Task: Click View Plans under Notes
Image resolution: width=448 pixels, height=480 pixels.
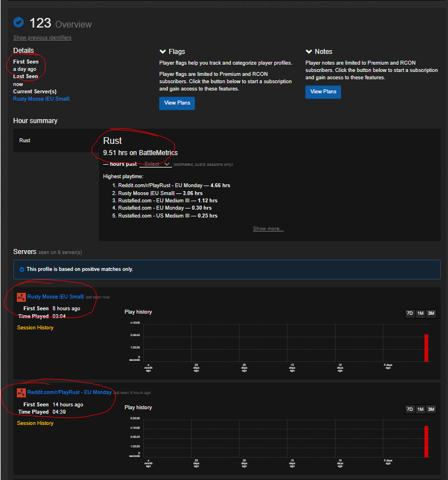Action: (323, 92)
